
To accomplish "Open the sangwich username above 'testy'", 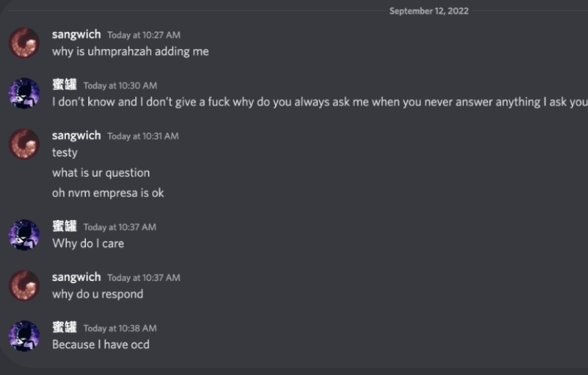I will 76,135.
